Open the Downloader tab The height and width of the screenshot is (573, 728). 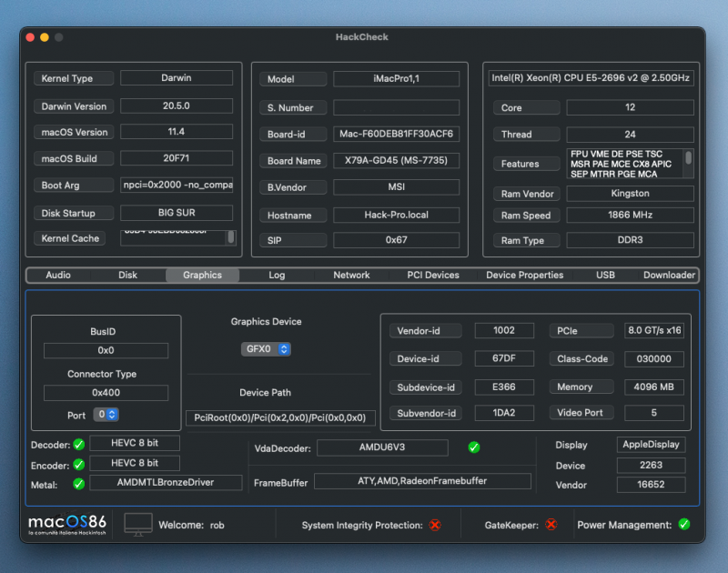669,275
